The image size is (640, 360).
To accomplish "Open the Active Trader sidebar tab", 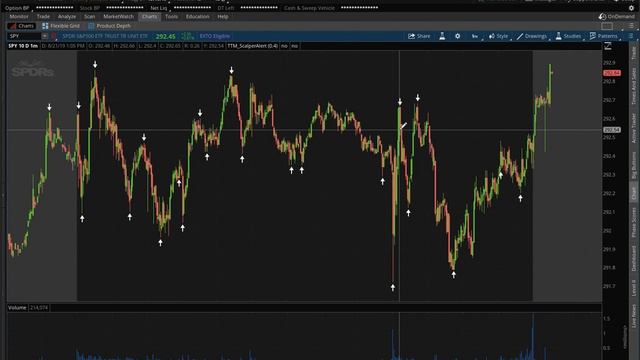I will pyautogui.click(x=633, y=128).
